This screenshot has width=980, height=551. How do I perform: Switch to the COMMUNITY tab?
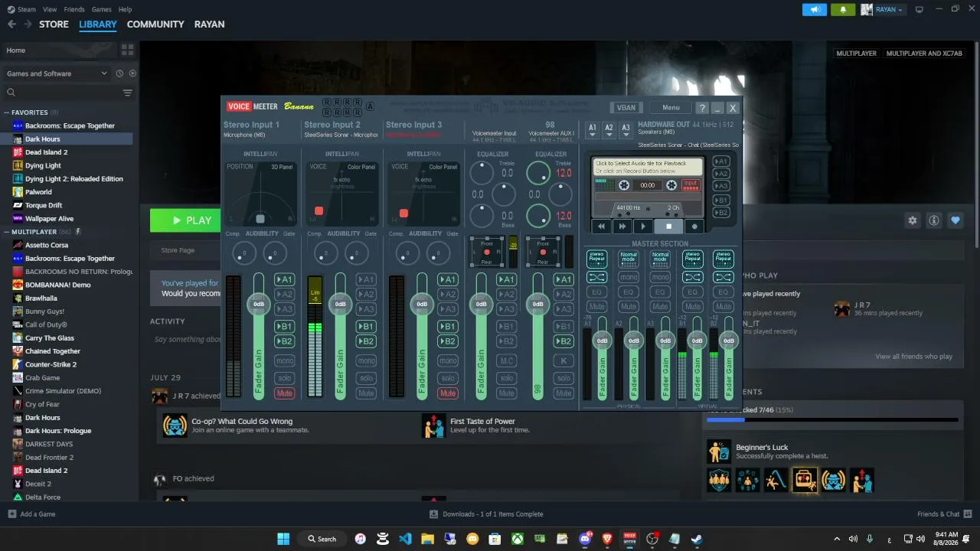tap(155, 24)
